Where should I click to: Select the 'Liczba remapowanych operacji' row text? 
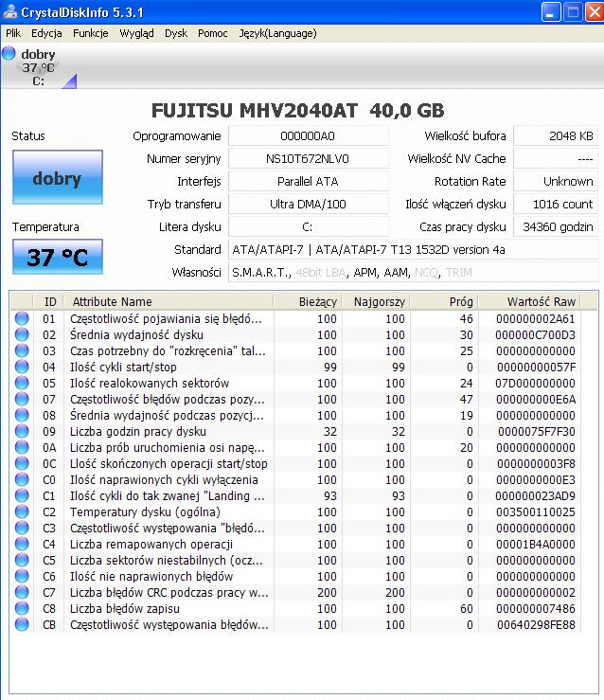(151, 545)
